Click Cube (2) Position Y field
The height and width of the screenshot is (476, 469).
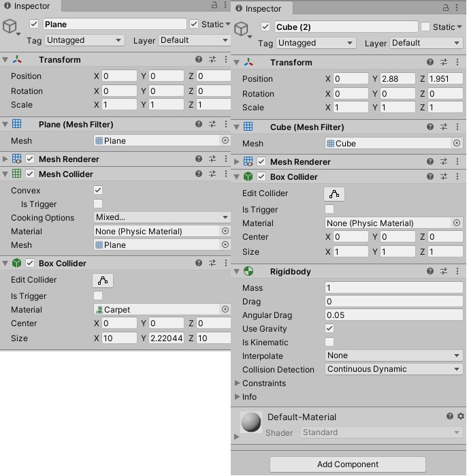[398, 78]
